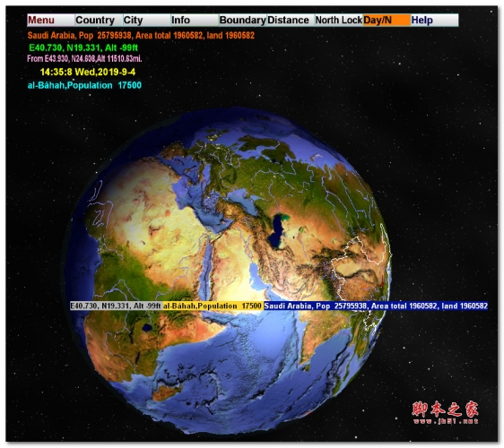504x448 pixels.
Task: Open the Menu item
Action: click(51, 20)
